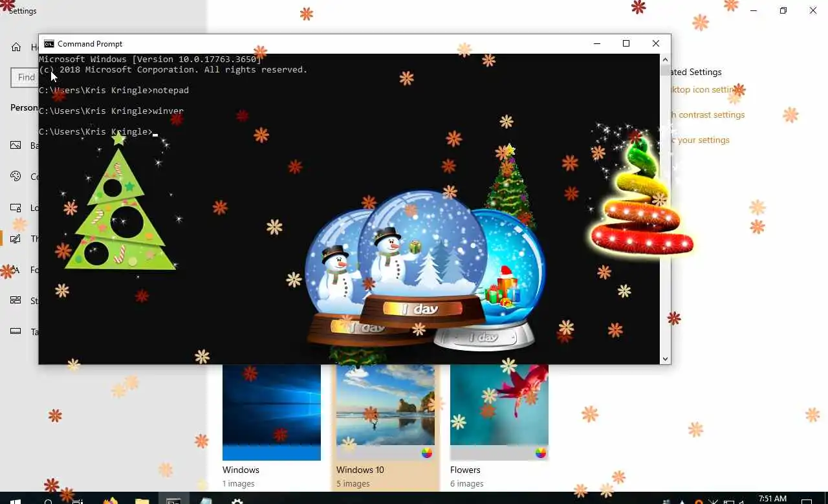Viewport: 828px width, 504px height.
Task: Select the Windows theme thumbnail
Action: coord(272,412)
